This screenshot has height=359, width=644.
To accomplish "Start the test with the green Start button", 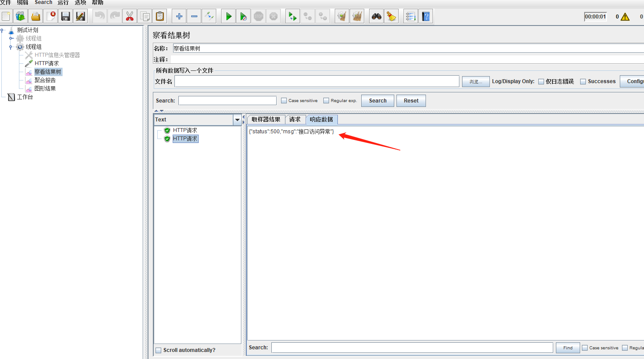I will click(x=228, y=16).
